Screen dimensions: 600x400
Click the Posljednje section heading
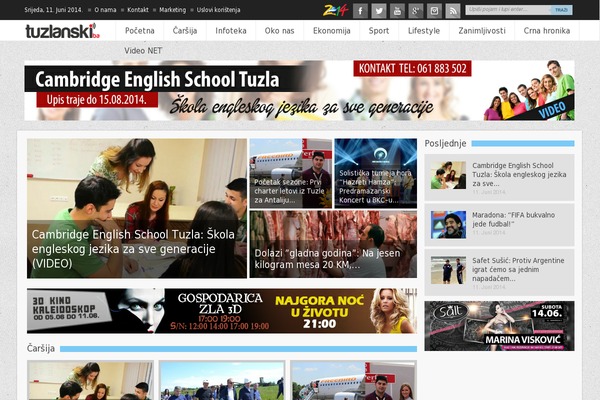pos(445,144)
